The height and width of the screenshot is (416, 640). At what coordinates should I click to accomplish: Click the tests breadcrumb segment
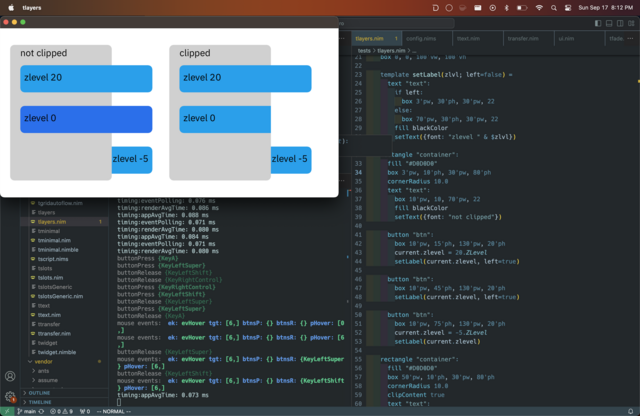(x=364, y=51)
